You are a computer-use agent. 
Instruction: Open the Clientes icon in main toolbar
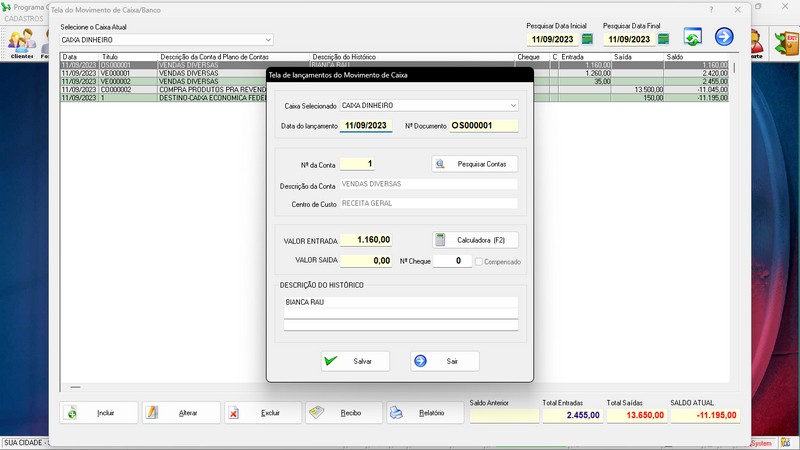(21, 43)
